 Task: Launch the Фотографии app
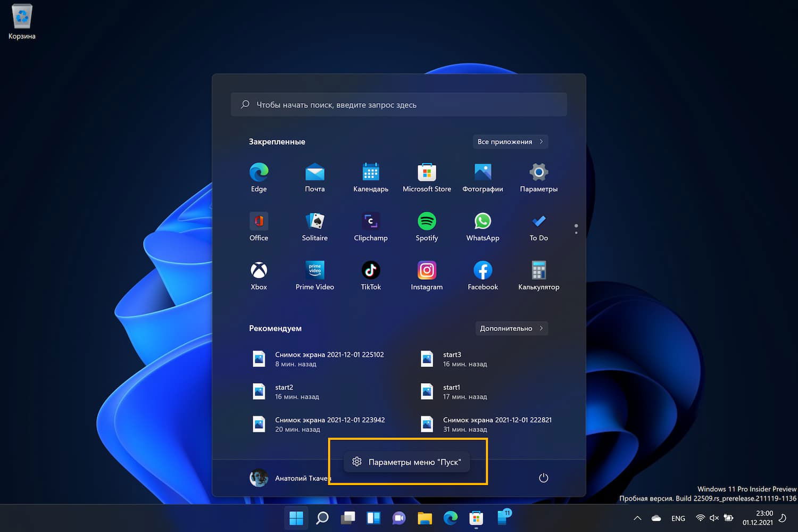point(483,178)
